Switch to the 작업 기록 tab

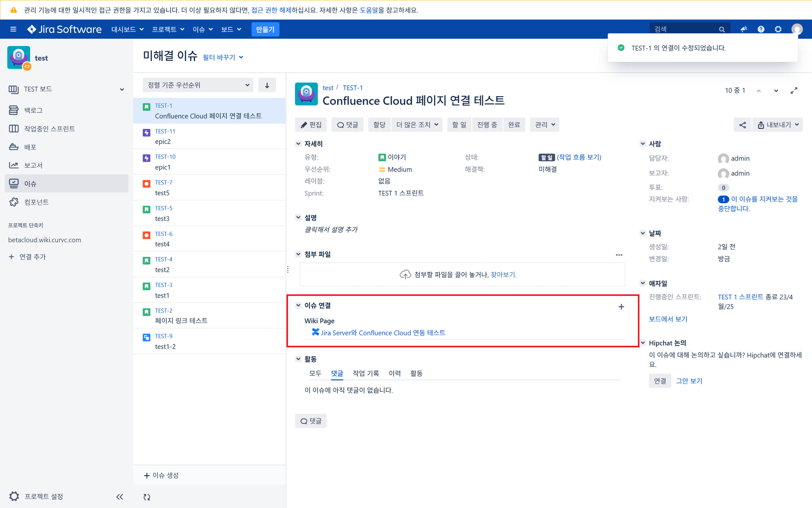366,373
